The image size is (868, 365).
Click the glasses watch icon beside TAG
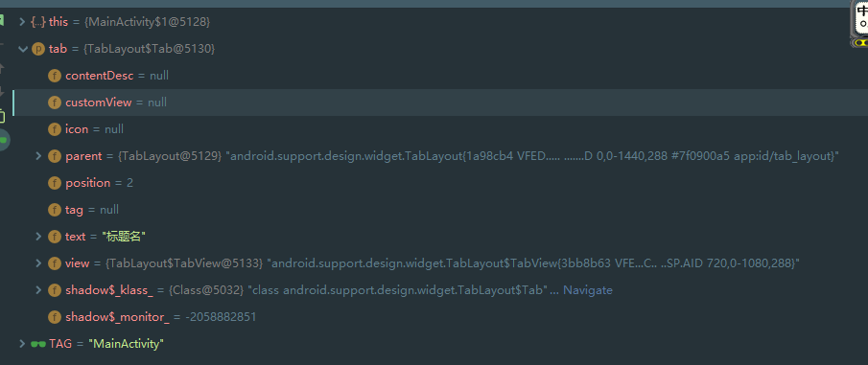pyautogui.click(x=38, y=344)
